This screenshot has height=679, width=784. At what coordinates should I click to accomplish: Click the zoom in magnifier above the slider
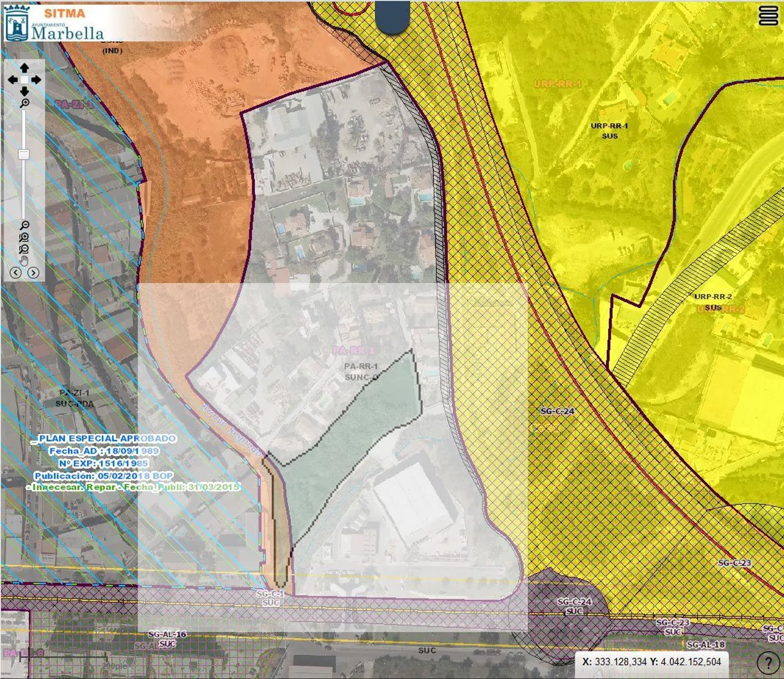coord(24,104)
